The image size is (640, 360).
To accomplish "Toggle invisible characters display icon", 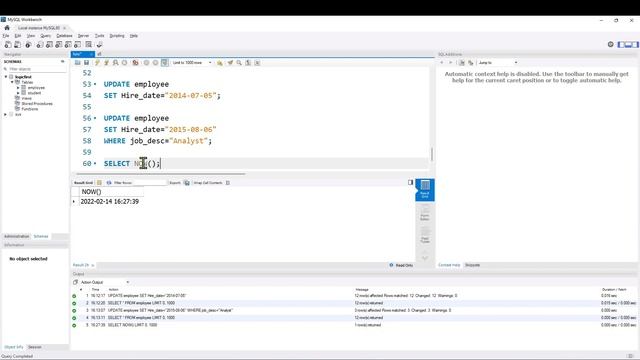I will (x=248, y=62).
